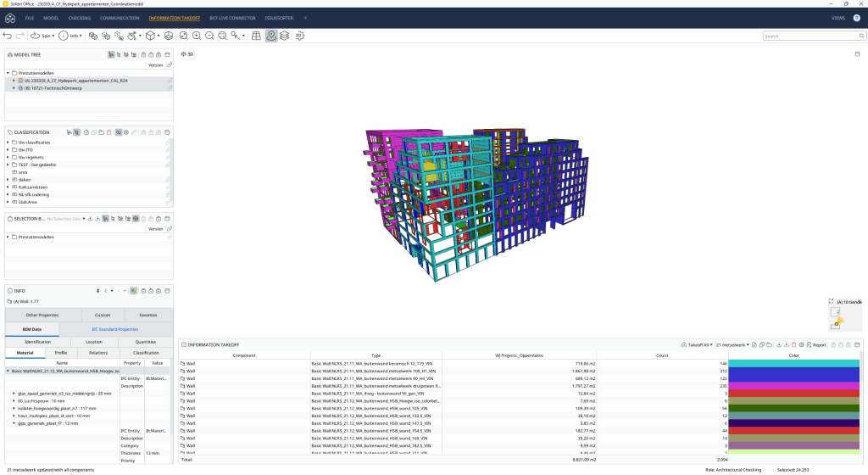The height and width of the screenshot is (475, 868).
Task: Click the dark green swatch of HSB_wand_105 row
Action: pos(793,408)
